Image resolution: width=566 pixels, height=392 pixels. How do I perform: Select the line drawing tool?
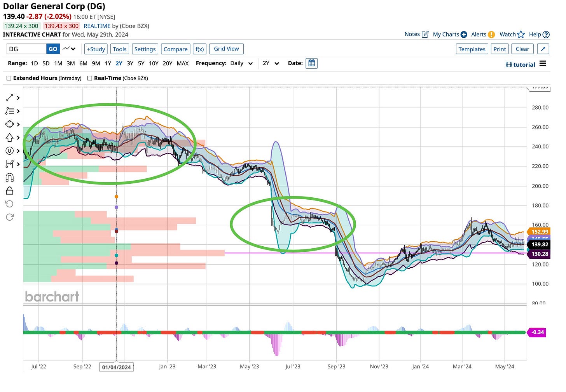tap(10, 98)
